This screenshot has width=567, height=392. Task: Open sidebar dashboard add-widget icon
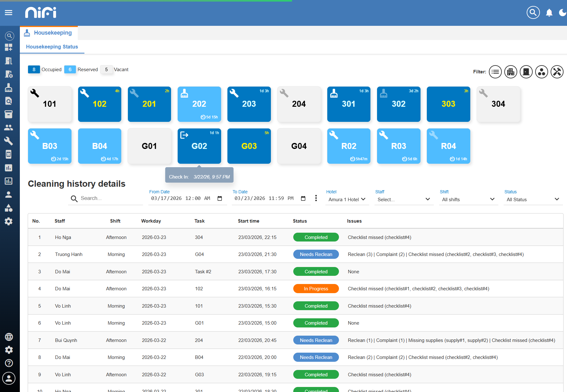[9, 47]
